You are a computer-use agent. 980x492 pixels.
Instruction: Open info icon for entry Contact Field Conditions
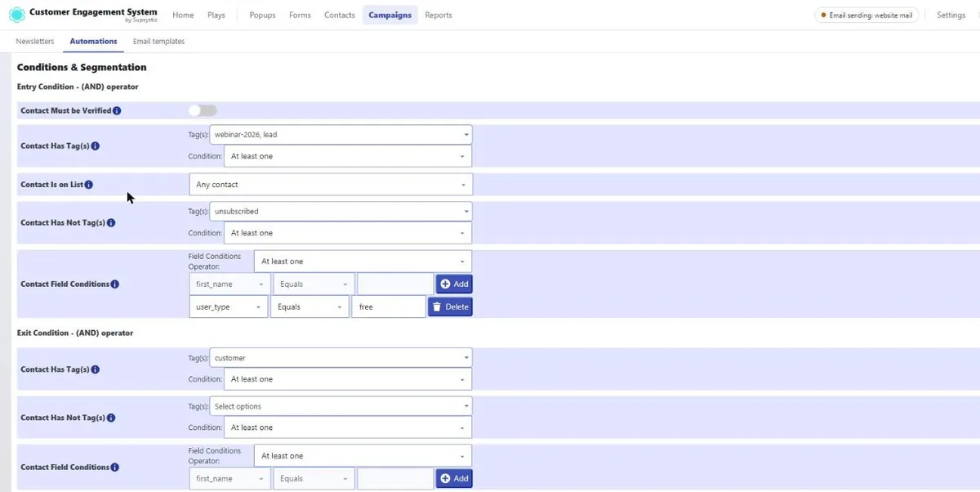click(x=114, y=284)
